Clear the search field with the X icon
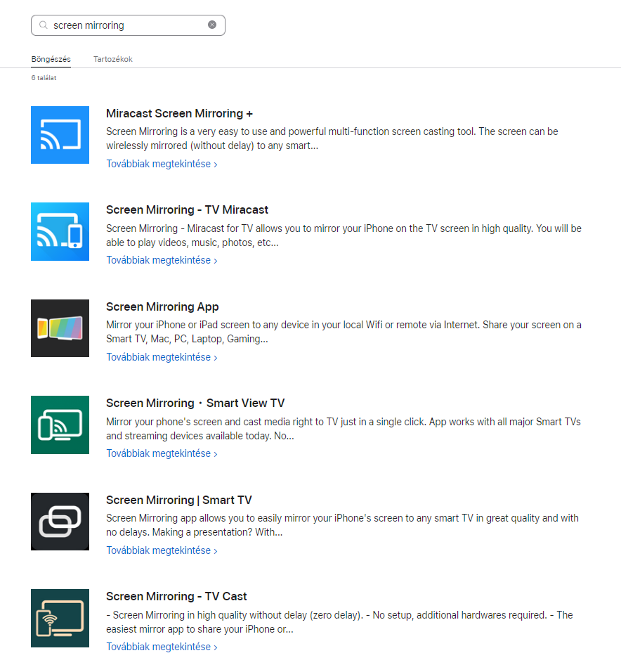 (212, 25)
